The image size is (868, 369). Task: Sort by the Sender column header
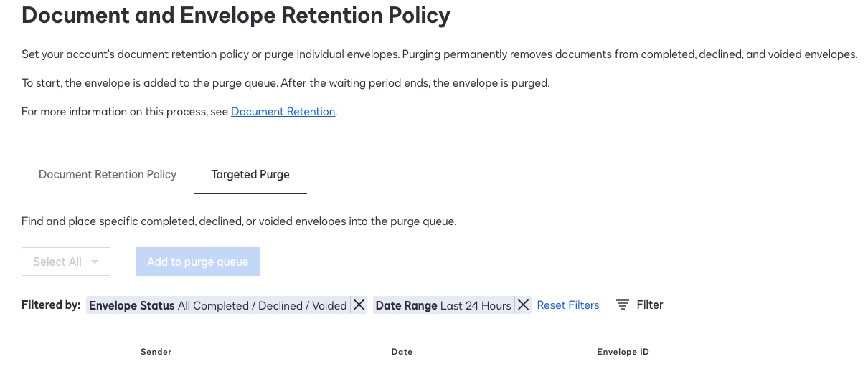point(156,352)
